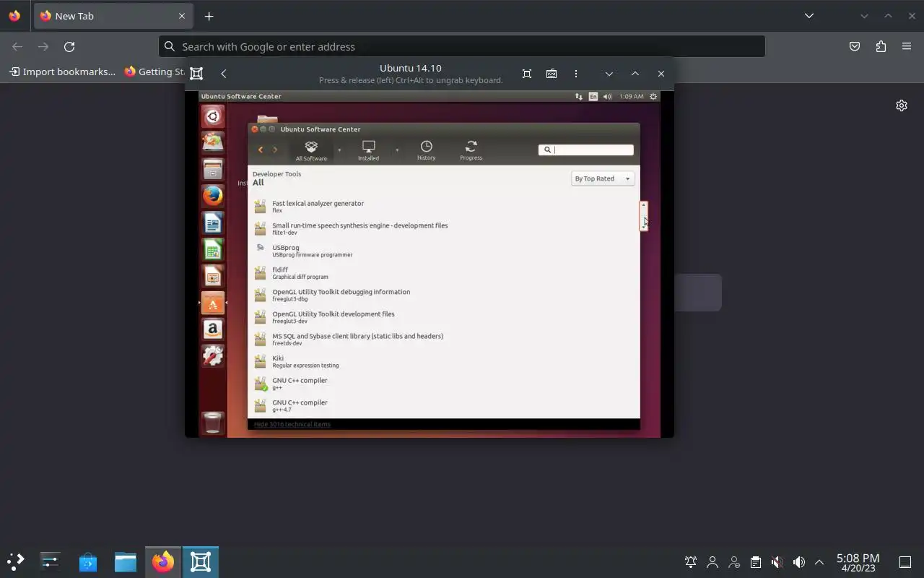Open the KDE application launcher

pos(15,561)
